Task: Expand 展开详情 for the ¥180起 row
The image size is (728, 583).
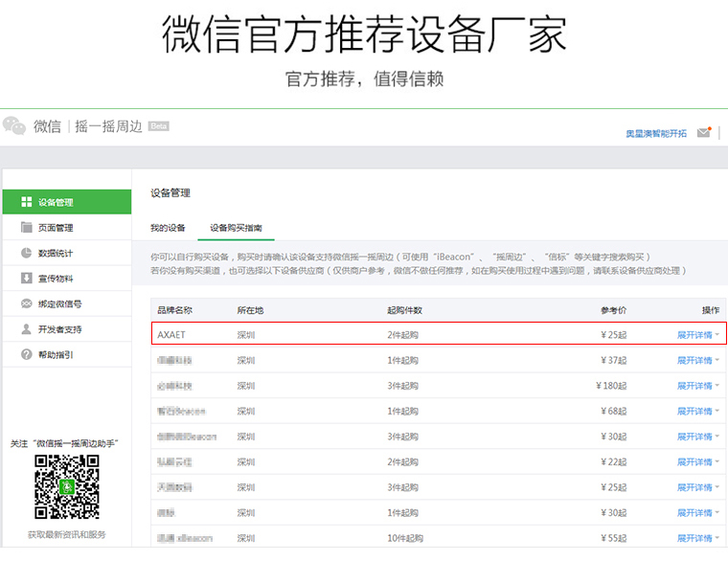Action: click(697, 386)
